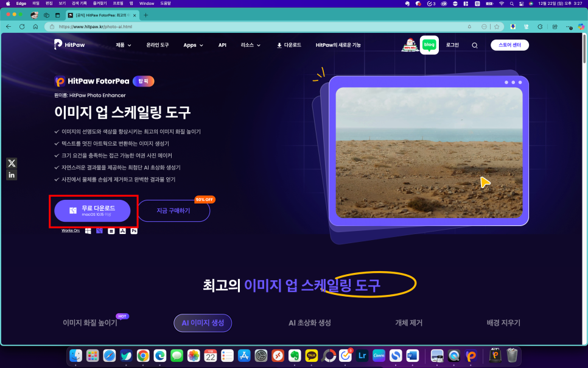Click the Photoshop Ps plugin icon
This screenshot has height=368, width=588.
coord(134,231)
